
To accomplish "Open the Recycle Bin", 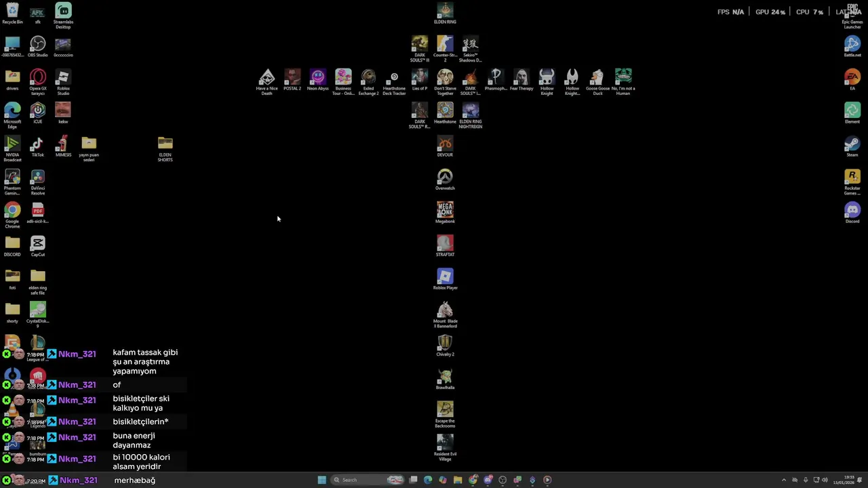I will pos(12,13).
